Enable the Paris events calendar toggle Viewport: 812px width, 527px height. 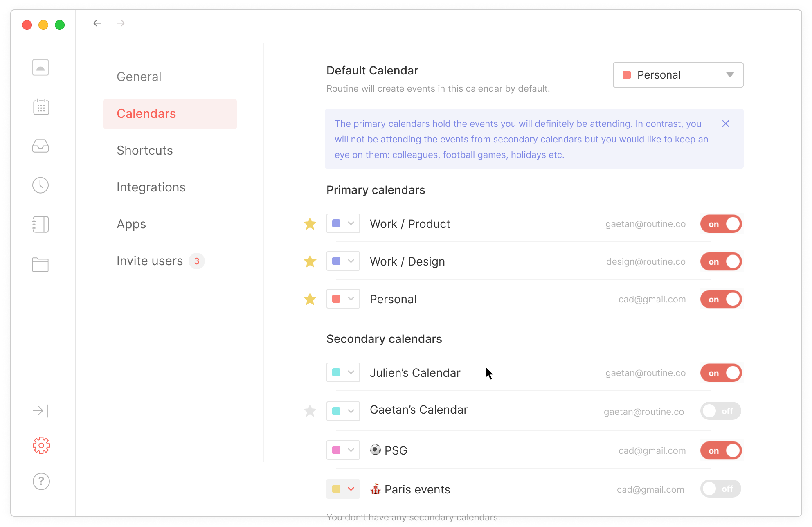[x=721, y=489]
